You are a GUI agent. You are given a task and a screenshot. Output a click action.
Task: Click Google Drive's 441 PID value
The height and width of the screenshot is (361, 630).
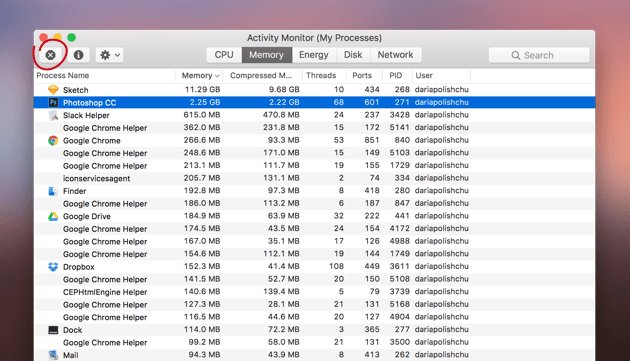[402, 216]
